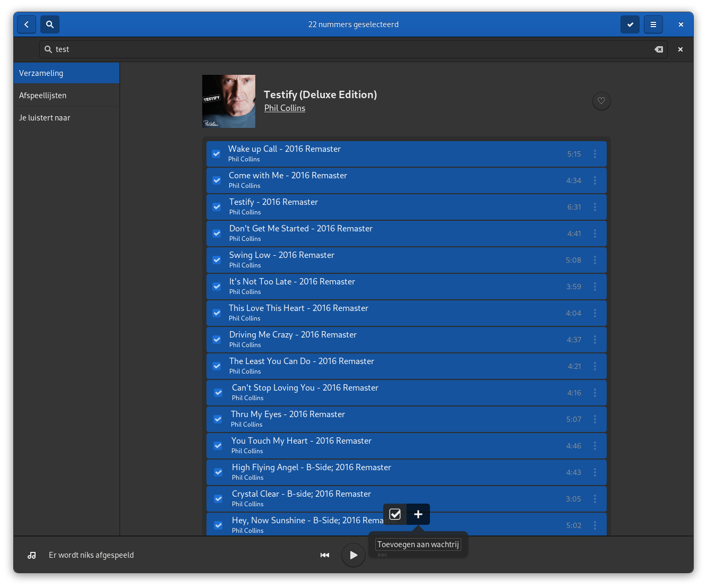This screenshot has width=707, height=588.
Task: Start playback with the play button
Action: [x=353, y=555]
